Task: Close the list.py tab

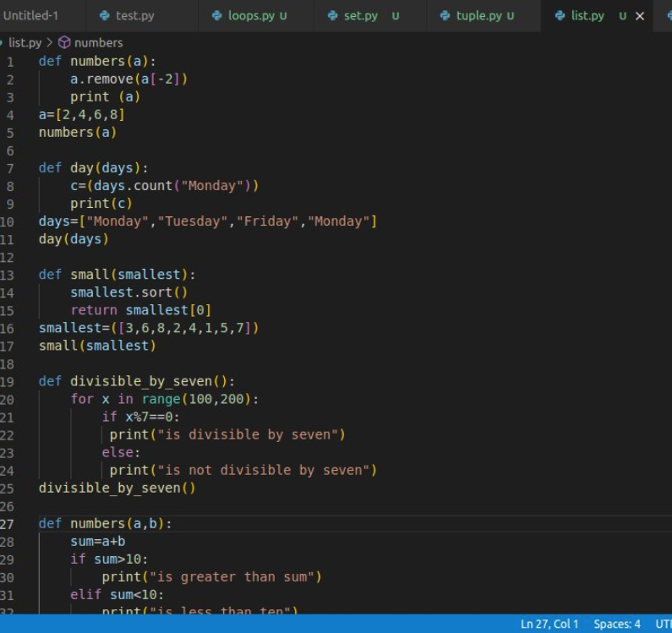Action: point(639,16)
